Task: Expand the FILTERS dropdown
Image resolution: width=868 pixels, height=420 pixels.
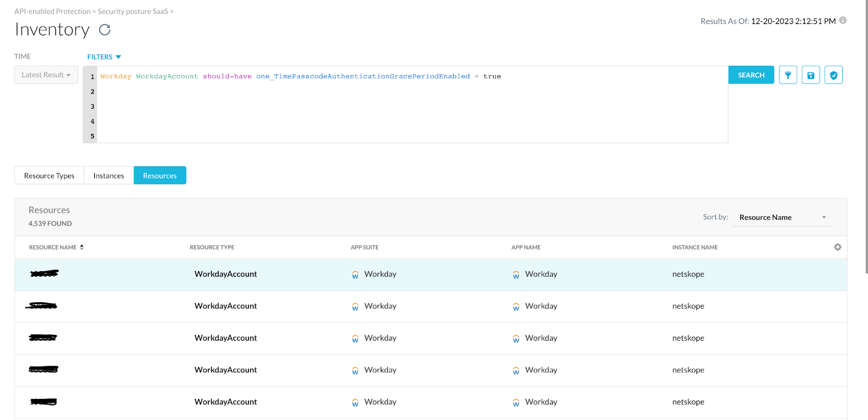Action: click(104, 56)
